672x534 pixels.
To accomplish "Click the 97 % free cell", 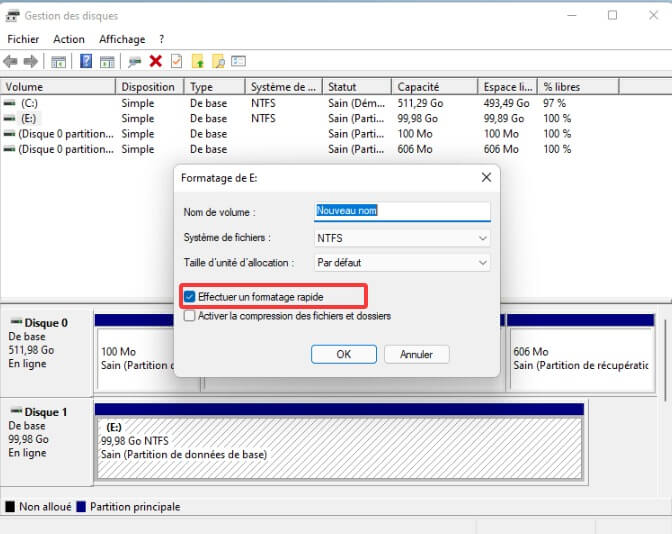I will [x=555, y=103].
